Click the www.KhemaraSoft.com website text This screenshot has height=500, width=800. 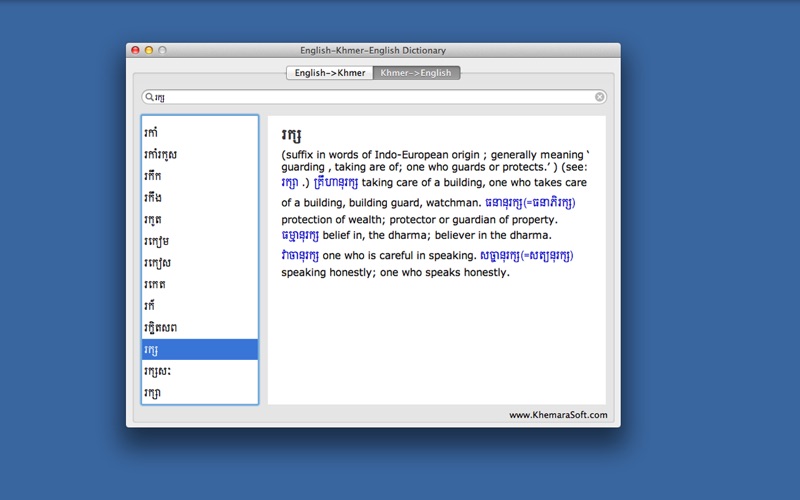(558, 415)
